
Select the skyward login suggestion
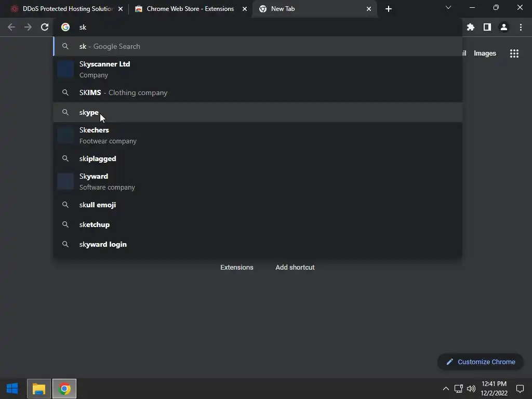258,244
